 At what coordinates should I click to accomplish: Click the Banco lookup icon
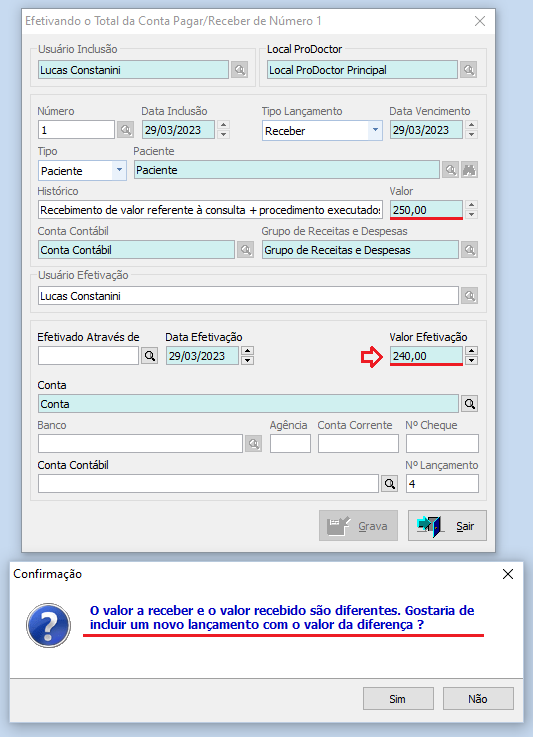tap(253, 444)
